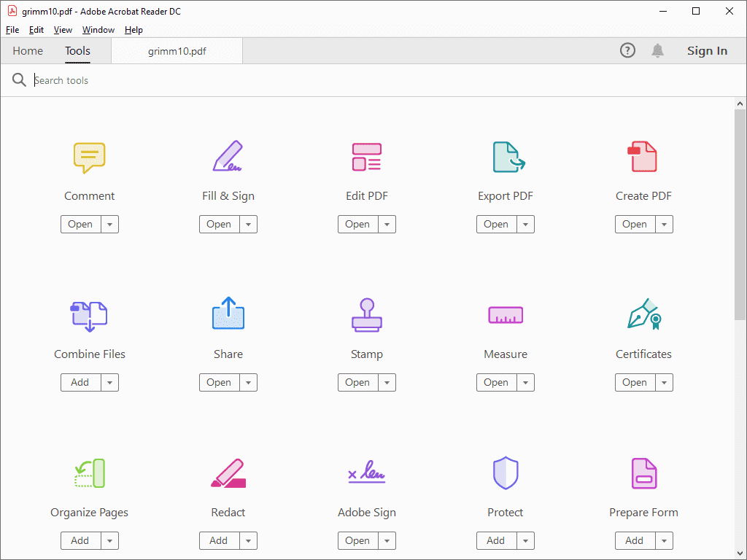Click the Edit PDF layout icon
Screen dimensions: 747x560
[x=367, y=157]
